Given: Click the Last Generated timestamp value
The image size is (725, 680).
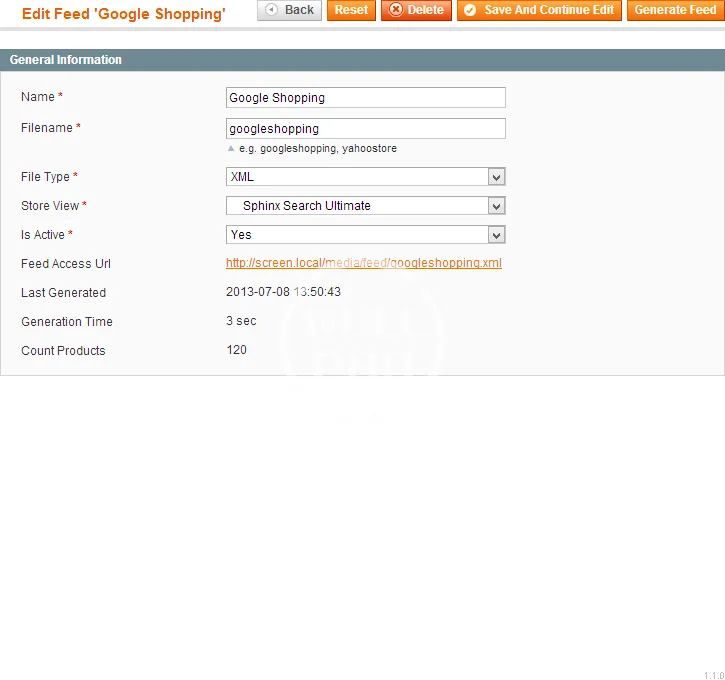Looking at the screenshot, I should pyautogui.click(x=283, y=293).
